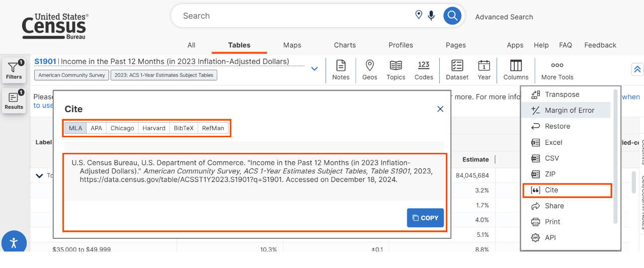Open the Feedback link

click(600, 45)
